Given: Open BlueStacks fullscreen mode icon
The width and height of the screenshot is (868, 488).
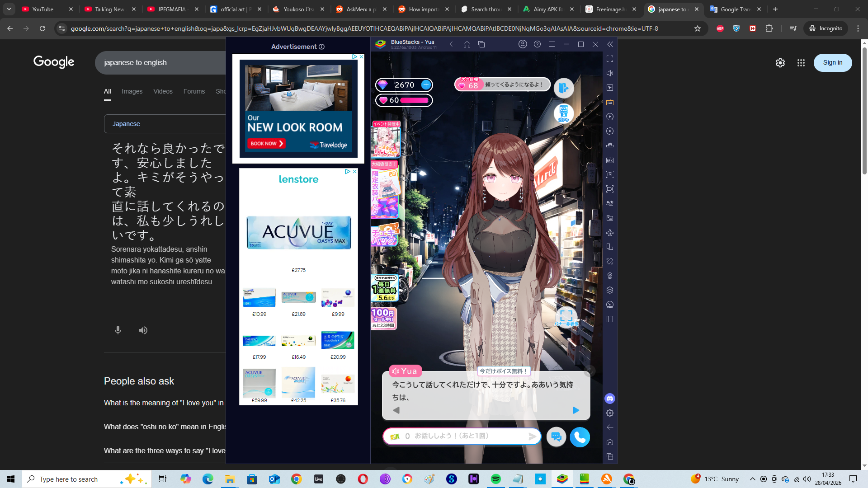Looking at the screenshot, I should point(610,59).
